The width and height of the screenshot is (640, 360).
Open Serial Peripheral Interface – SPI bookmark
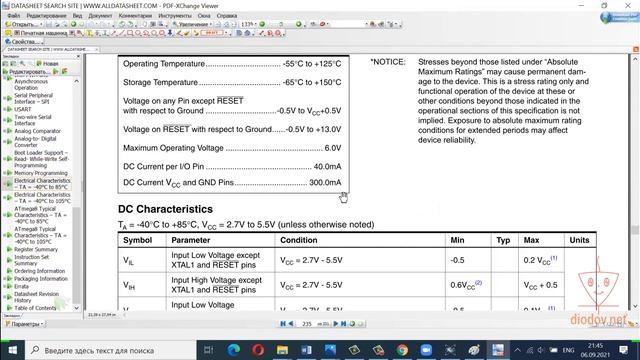point(33,98)
